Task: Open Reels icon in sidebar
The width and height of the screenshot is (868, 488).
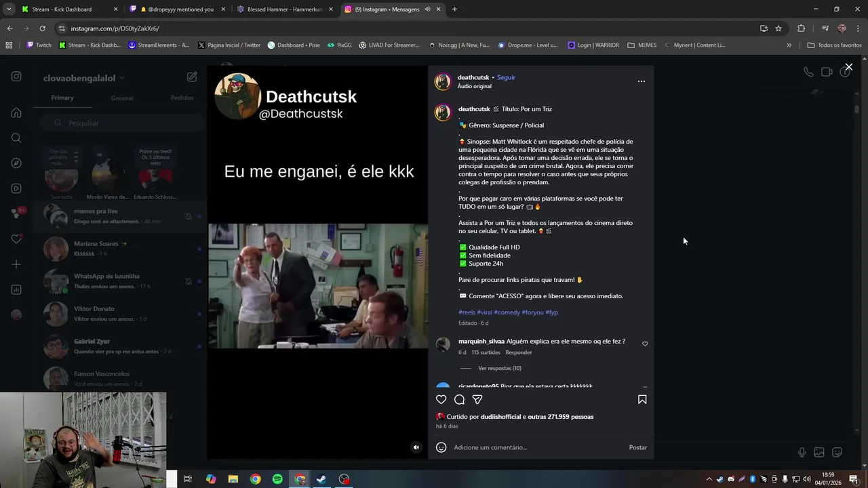Action: tap(16, 188)
